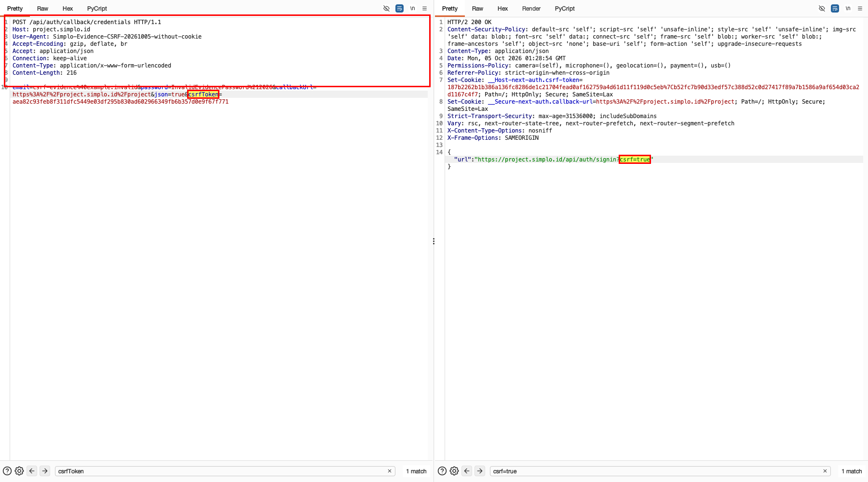Go to previous match in response search
Viewport: 868px width, 482px height.
click(467, 471)
